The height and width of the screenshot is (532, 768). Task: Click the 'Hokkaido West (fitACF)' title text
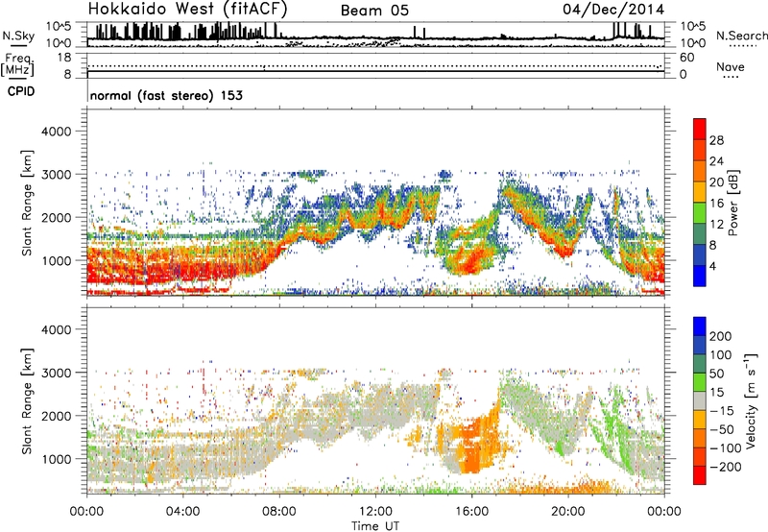pyautogui.click(x=187, y=9)
